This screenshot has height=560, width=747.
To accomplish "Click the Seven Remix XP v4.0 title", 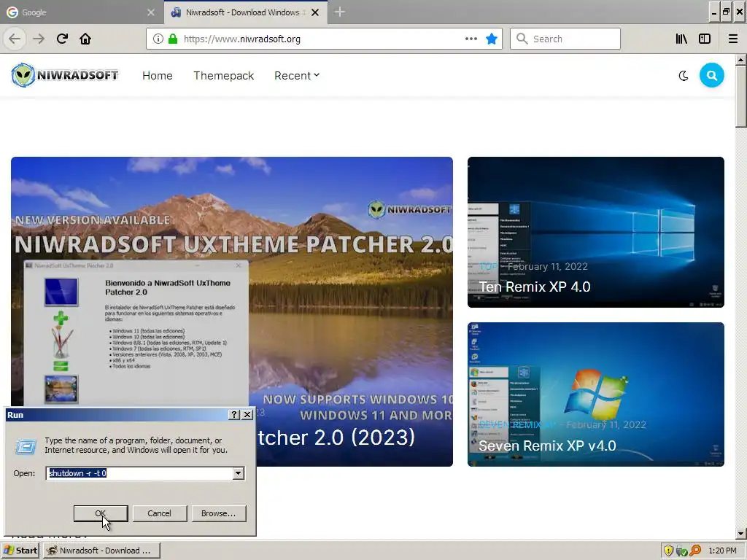I will 547,446.
